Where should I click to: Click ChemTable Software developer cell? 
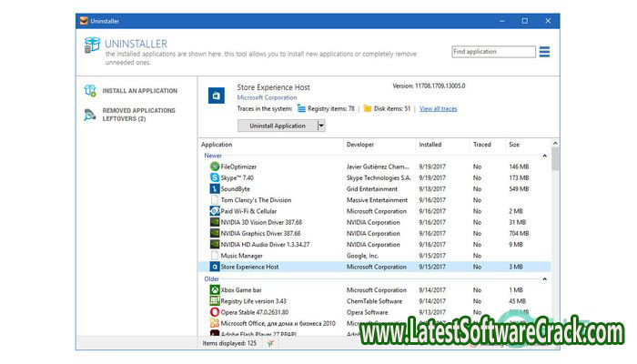374,301
